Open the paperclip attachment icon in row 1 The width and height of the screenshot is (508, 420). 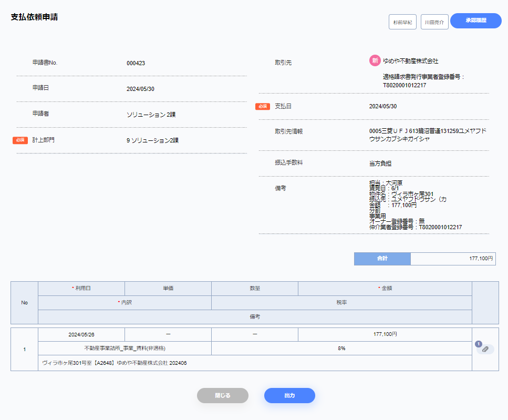pyautogui.click(x=485, y=349)
